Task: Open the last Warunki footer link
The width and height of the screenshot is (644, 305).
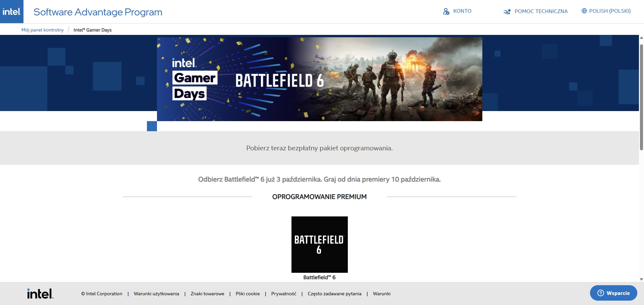Action: [x=382, y=294]
